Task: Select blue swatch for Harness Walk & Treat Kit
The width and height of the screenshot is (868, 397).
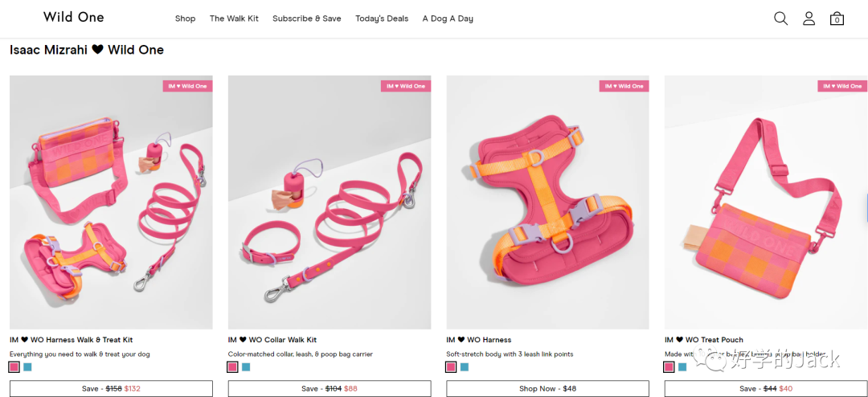Action: tap(27, 367)
